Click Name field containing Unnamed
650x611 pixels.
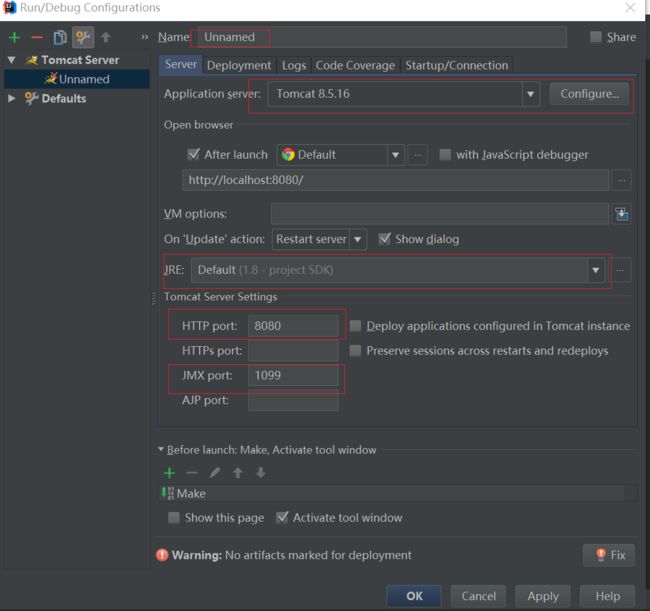(x=382, y=37)
